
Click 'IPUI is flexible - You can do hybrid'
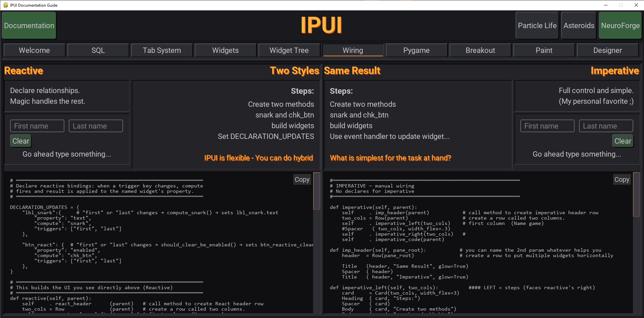[x=258, y=158]
